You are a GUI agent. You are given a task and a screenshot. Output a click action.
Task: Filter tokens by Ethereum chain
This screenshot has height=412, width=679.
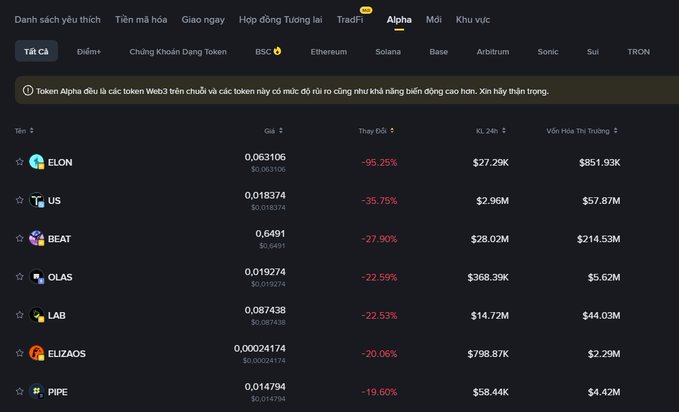[329, 52]
